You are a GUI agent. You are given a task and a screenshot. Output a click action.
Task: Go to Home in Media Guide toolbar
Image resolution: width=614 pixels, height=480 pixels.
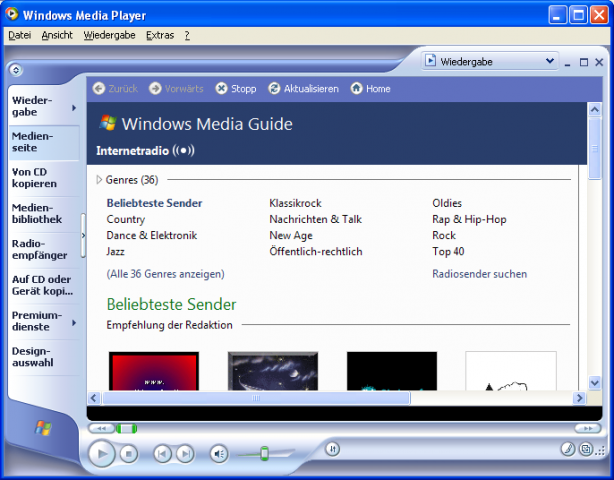pyautogui.click(x=370, y=88)
